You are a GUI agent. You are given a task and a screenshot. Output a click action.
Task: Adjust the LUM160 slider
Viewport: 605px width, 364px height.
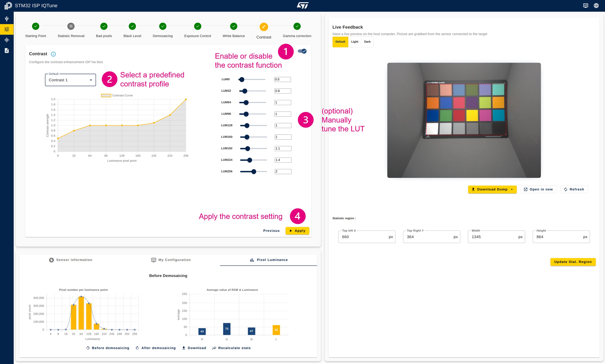coord(253,137)
